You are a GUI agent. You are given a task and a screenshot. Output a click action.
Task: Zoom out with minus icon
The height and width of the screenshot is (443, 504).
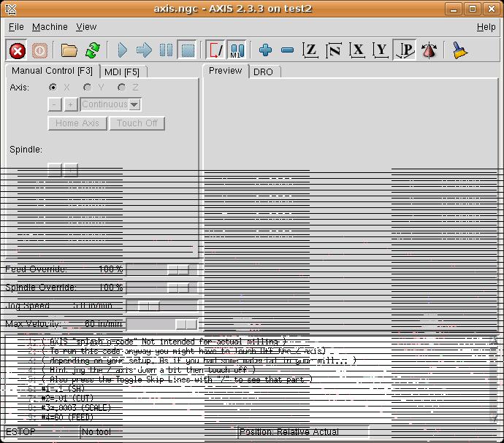tap(287, 50)
